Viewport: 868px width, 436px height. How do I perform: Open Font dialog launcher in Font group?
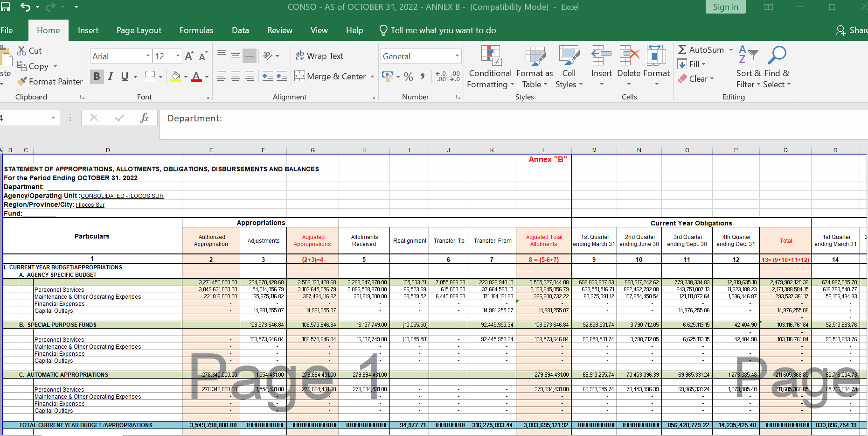207,97
